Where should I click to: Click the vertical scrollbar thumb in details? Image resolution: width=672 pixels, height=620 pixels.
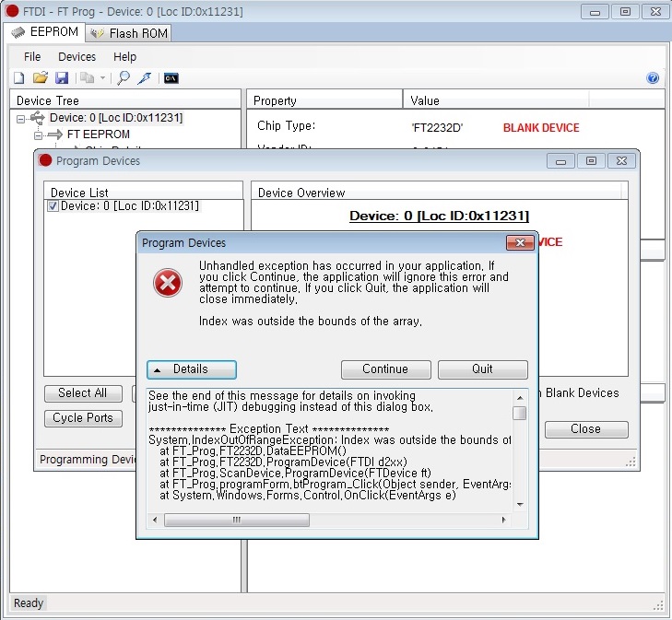coord(520,414)
